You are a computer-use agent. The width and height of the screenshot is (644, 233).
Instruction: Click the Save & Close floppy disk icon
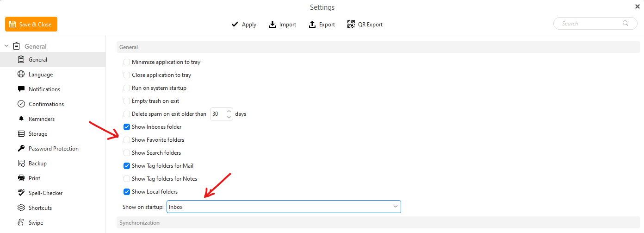point(12,24)
